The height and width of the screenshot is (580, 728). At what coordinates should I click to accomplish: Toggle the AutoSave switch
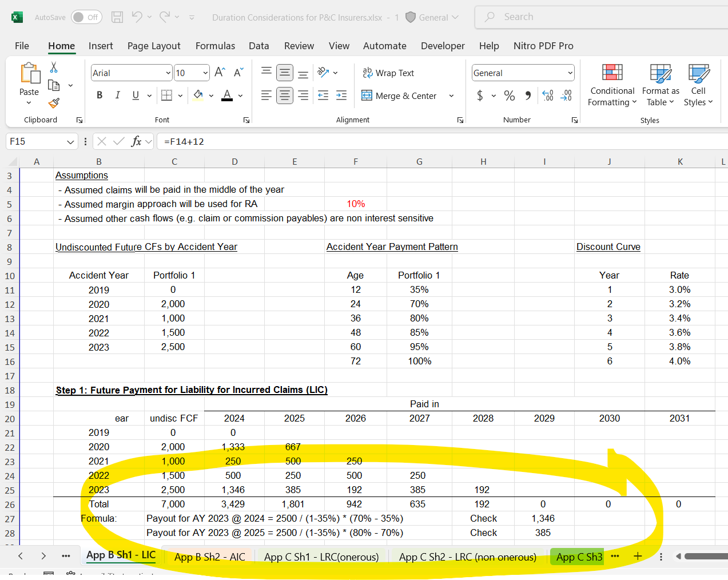coord(86,17)
